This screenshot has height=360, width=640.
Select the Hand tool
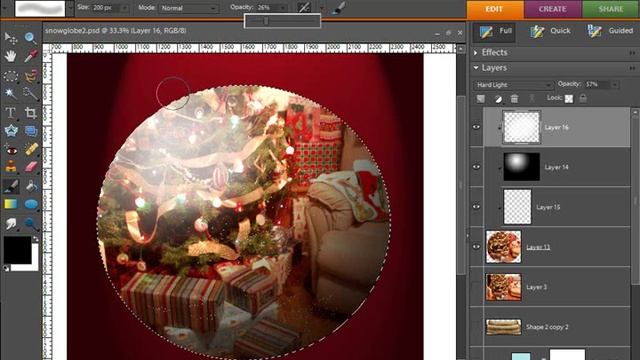pos(11,56)
